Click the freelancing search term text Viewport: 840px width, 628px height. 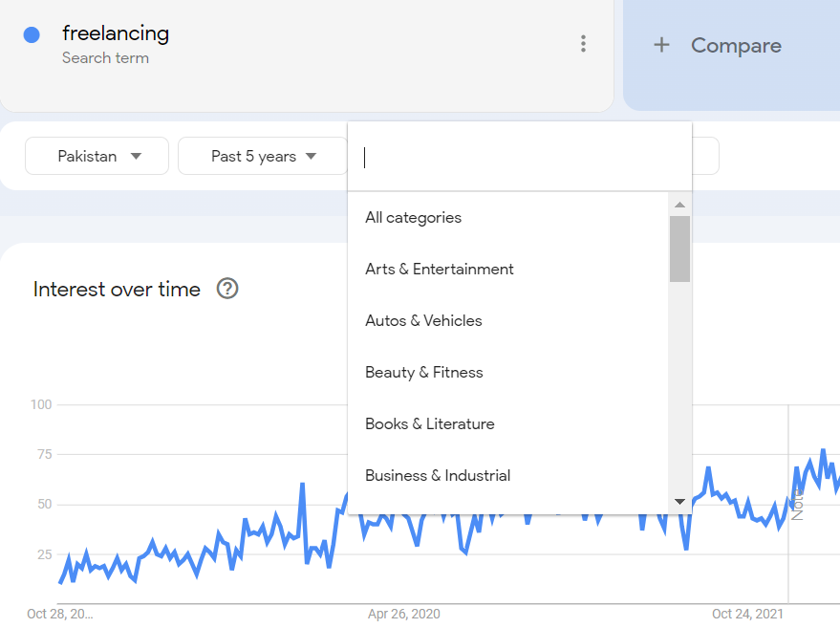pos(116,33)
